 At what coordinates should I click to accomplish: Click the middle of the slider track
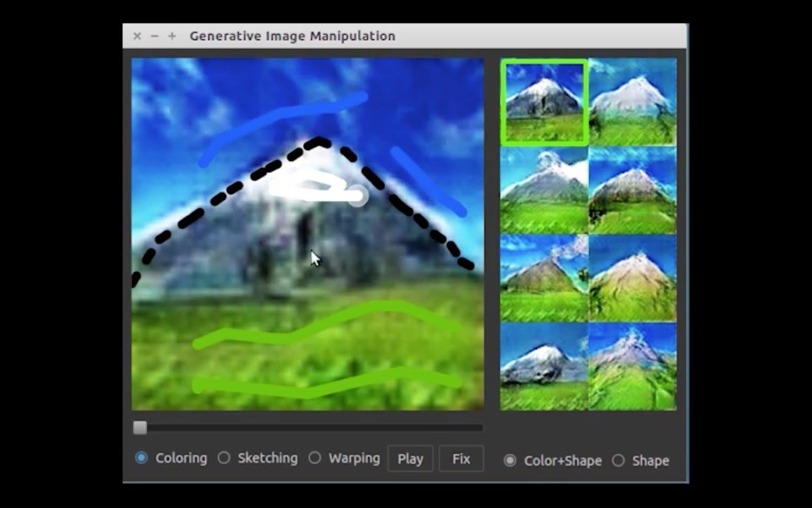click(x=308, y=428)
